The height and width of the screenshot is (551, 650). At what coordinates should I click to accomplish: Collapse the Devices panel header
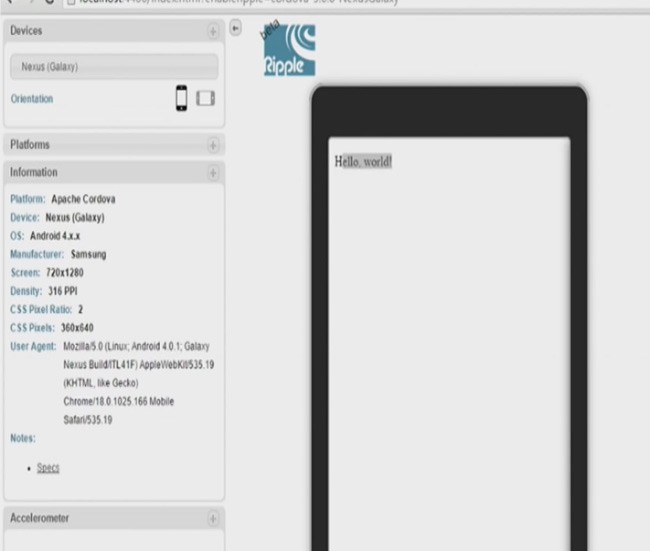(x=114, y=31)
